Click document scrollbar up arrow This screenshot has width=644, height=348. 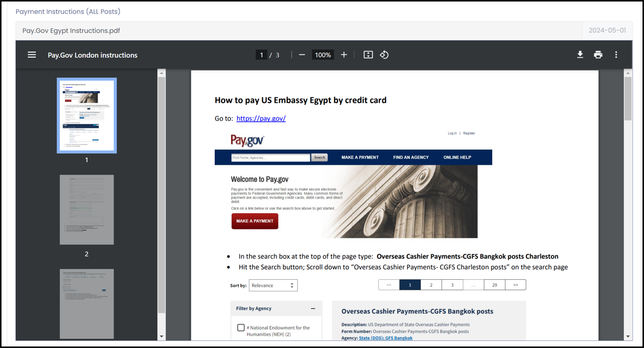pyautogui.click(x=628, y=73)
